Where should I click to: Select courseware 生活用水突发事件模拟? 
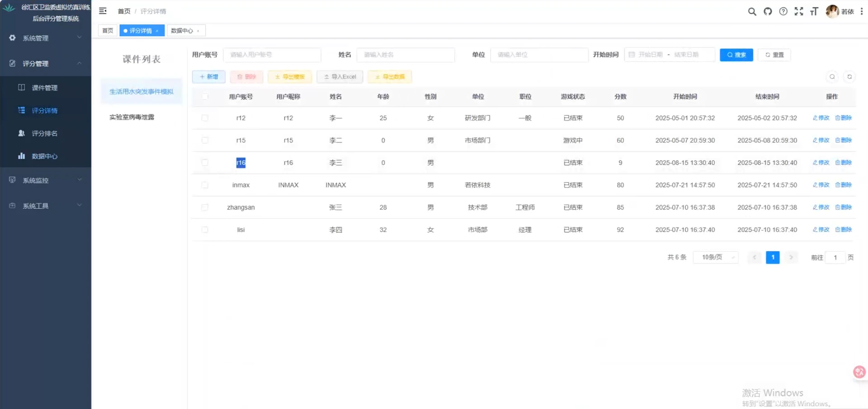click(x=142, y=91)
